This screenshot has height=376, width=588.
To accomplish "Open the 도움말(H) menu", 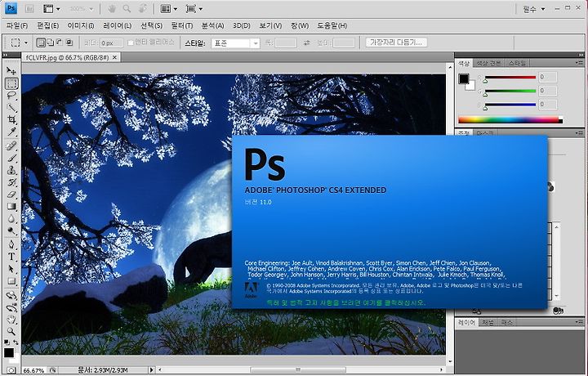I will click(x=332, y=25).
